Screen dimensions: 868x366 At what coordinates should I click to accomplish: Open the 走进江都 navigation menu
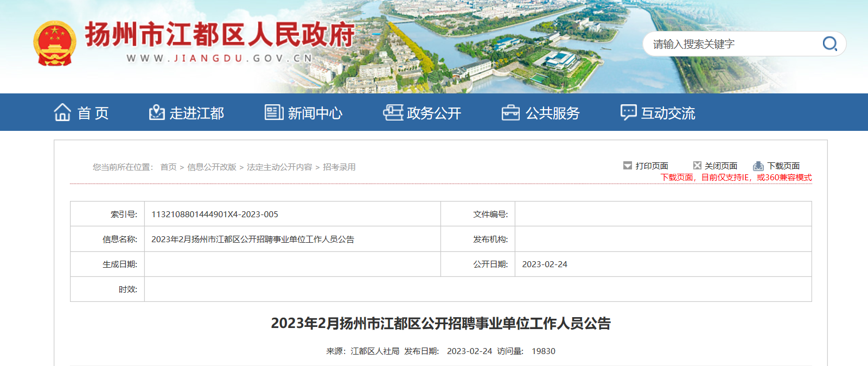tap(197, 113)
